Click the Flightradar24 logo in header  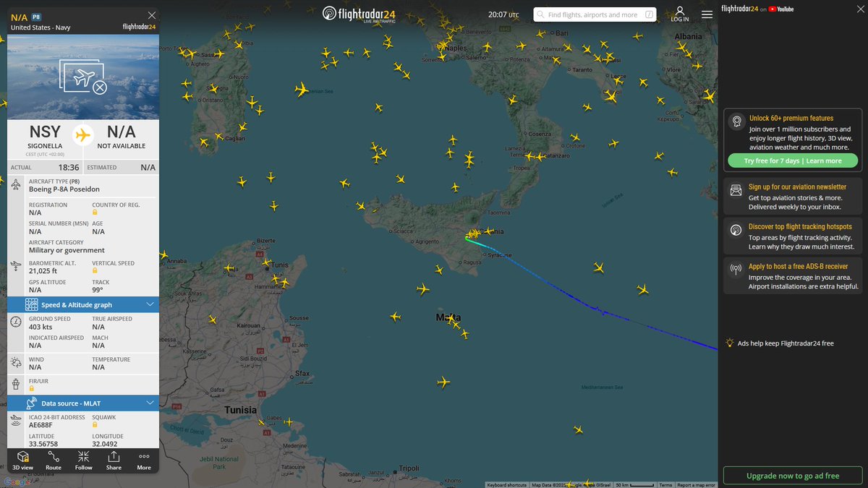click(x=359, y=14)
